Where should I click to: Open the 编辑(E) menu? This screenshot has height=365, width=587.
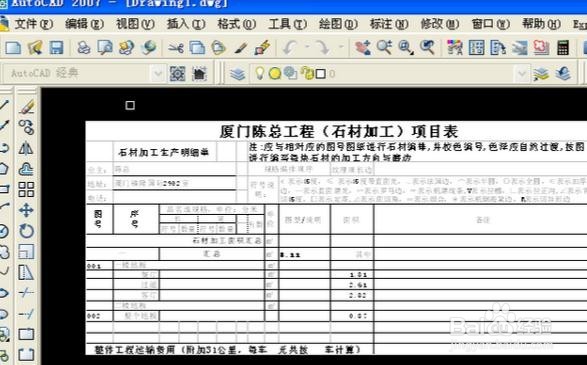coord(84,24)
